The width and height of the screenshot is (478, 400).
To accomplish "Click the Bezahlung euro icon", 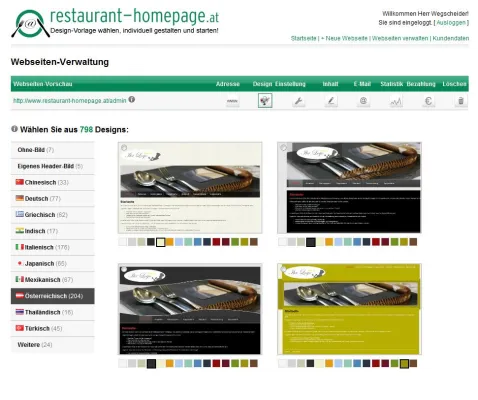I will pyautogui.click(x=428, y=101).
